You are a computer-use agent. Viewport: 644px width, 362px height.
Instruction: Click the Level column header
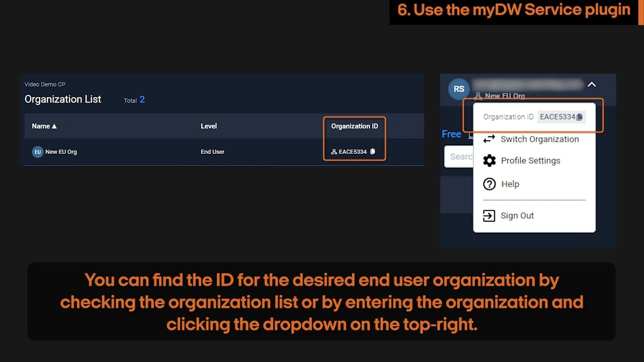pos(209,126)
